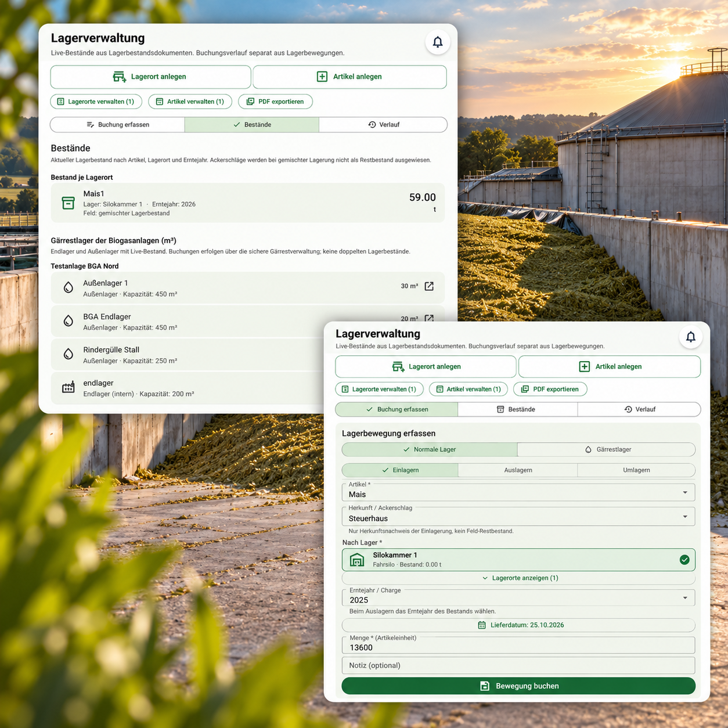Image resolution: width=728 pixels, height=728 pixels.
Task: Choose the Umlagern movement type
Action: point(636,470)
